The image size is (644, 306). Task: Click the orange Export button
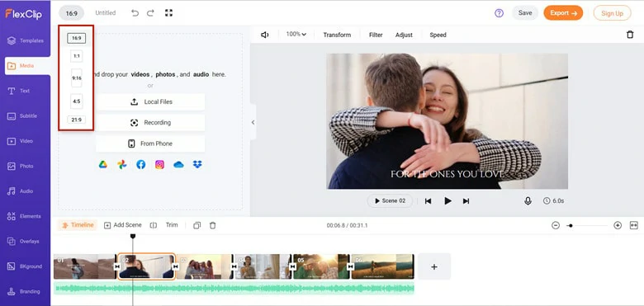coord(563,13)
